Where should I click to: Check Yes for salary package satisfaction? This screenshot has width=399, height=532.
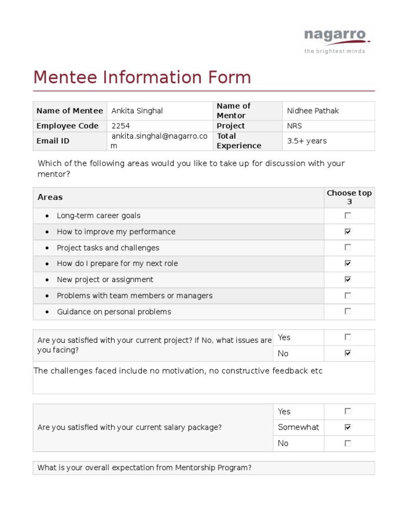click(348, 411)
